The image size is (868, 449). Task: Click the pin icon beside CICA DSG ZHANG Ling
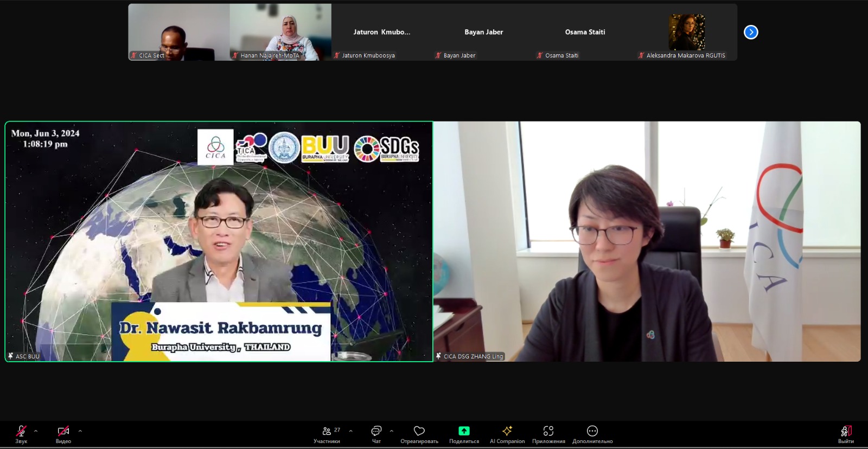[x=438, y=356]
